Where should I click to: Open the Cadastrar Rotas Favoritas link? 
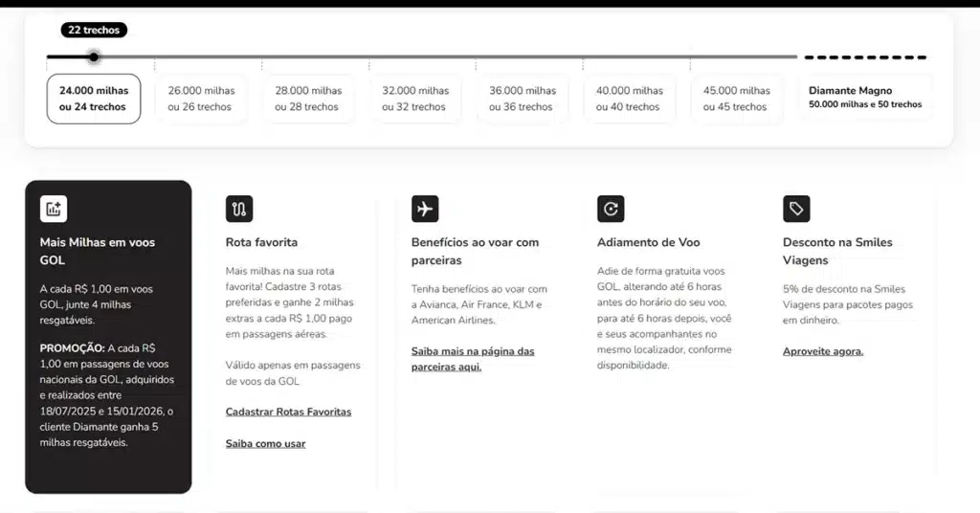(x=288, y=412)
